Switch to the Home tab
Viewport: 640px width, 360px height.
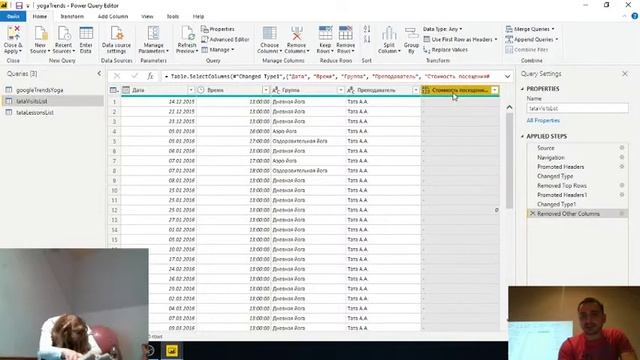[40, 16]
